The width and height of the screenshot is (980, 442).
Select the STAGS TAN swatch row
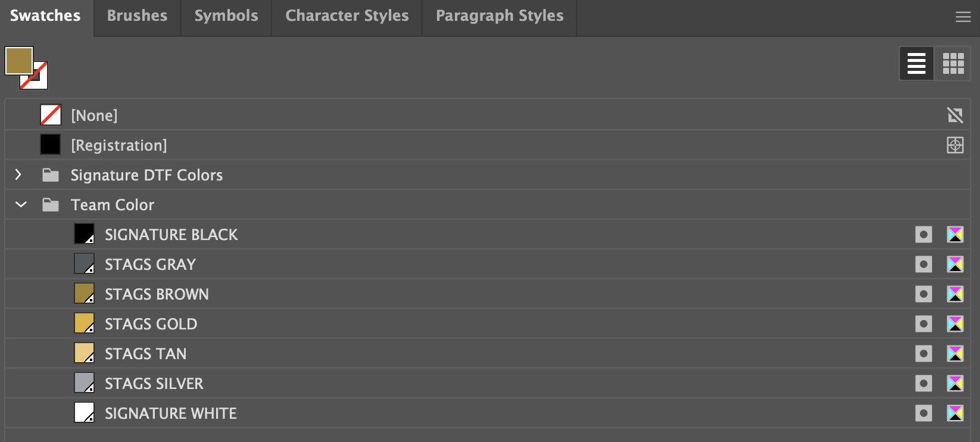145,354
